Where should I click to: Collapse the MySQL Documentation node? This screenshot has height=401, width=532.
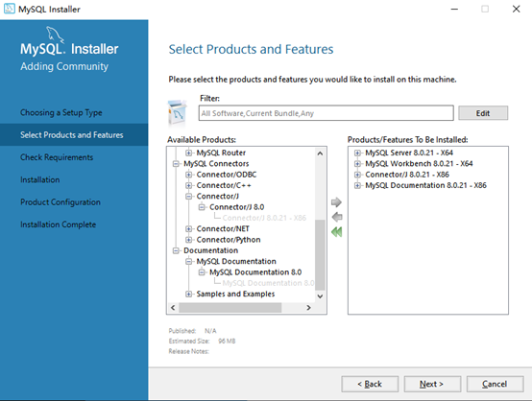188,261
